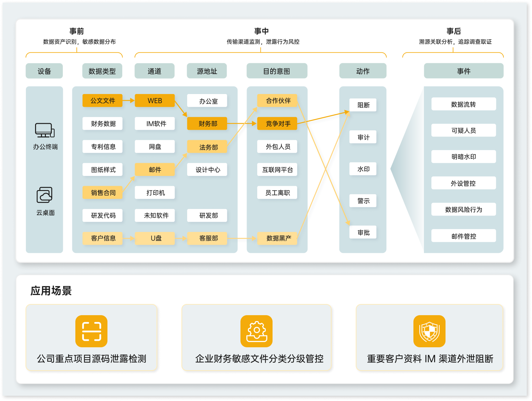Click the 传输渠道监测，泄露行为风控 subtitle

[263, 42]
